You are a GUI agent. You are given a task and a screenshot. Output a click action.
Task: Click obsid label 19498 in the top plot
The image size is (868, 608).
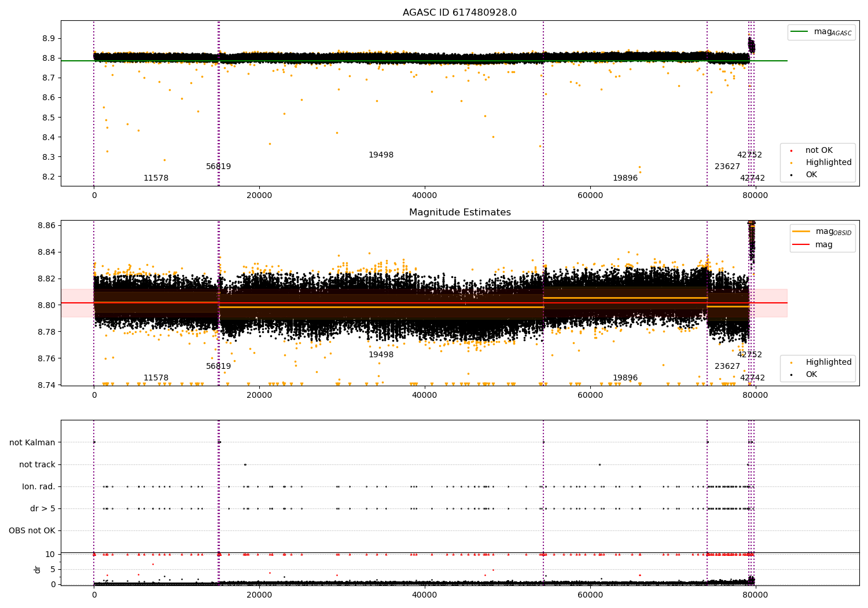click(x=381, y=155)
